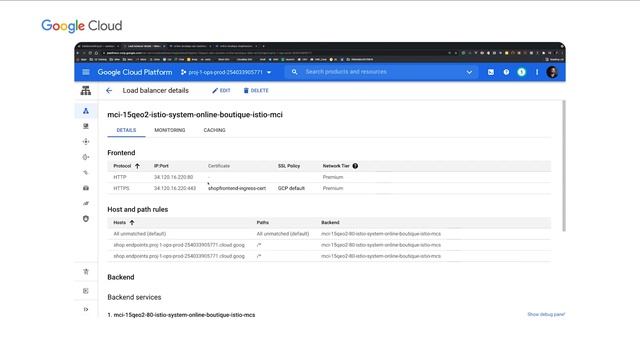The image size is (640, 360).
Task: Click the IP:Port column header
Action: (x=161, y=166)
